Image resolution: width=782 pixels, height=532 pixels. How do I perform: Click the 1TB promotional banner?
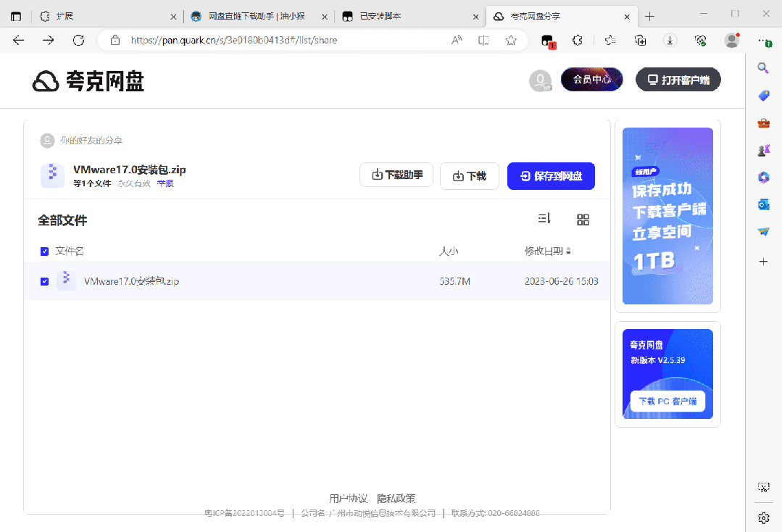[x=667, y=216]
